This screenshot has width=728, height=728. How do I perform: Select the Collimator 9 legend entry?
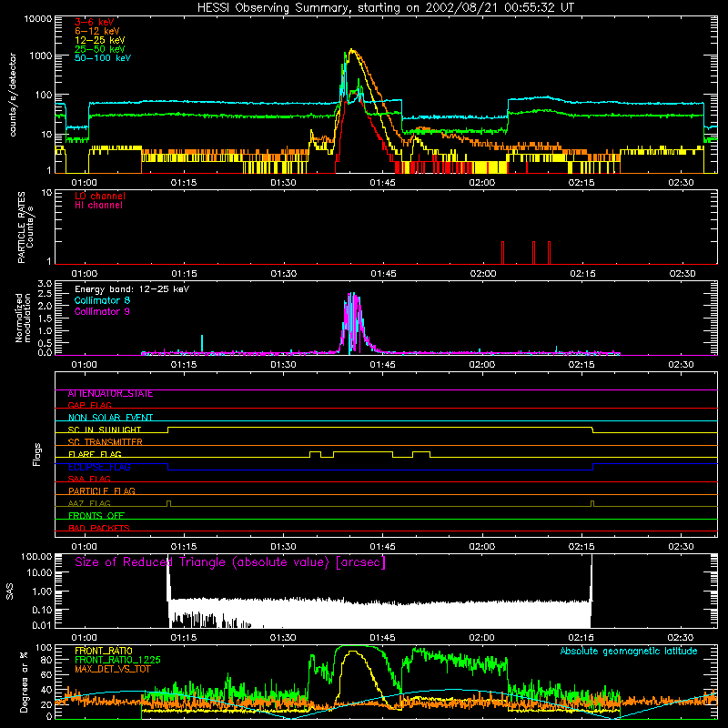[102, 311]
